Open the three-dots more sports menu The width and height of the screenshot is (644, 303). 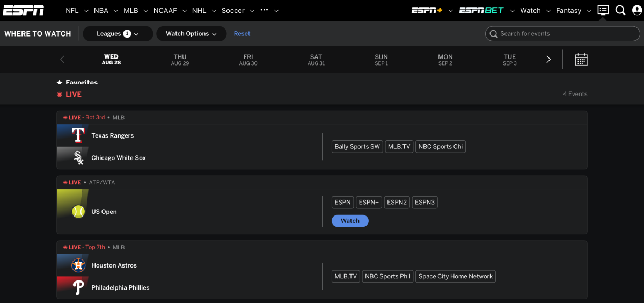click(x=264, y=10)
